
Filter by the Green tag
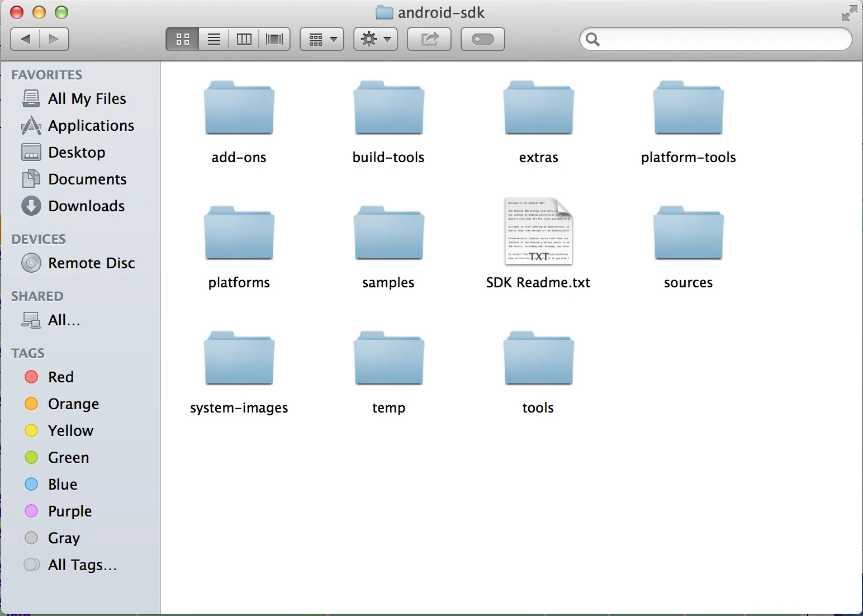click(80, 458)
